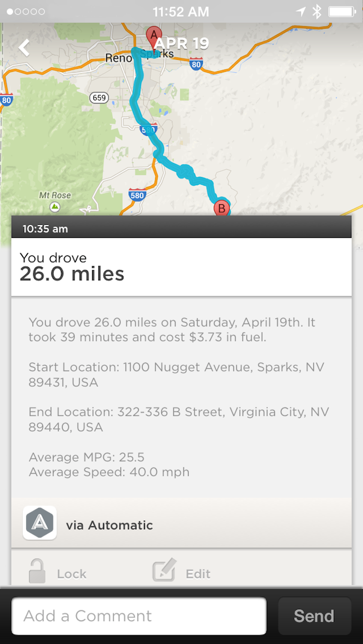
Task: Tap the Add a Comment field
Action: tap(139, 616)
